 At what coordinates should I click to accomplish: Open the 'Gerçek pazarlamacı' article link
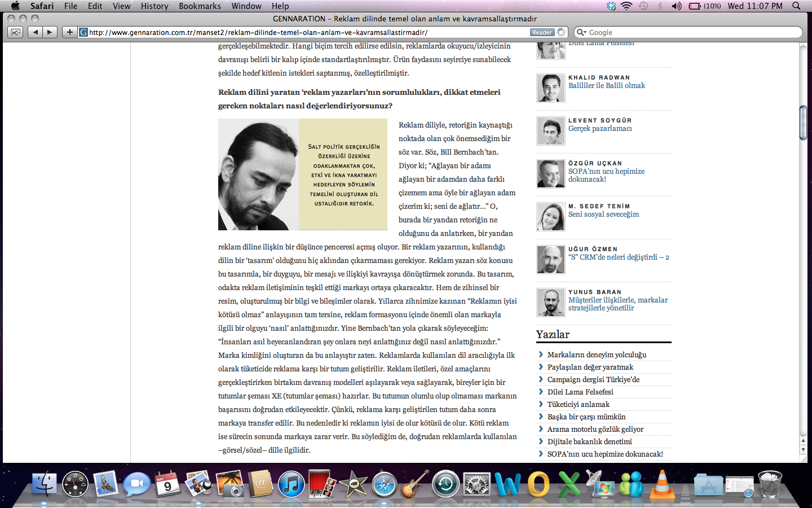point(600,129)
